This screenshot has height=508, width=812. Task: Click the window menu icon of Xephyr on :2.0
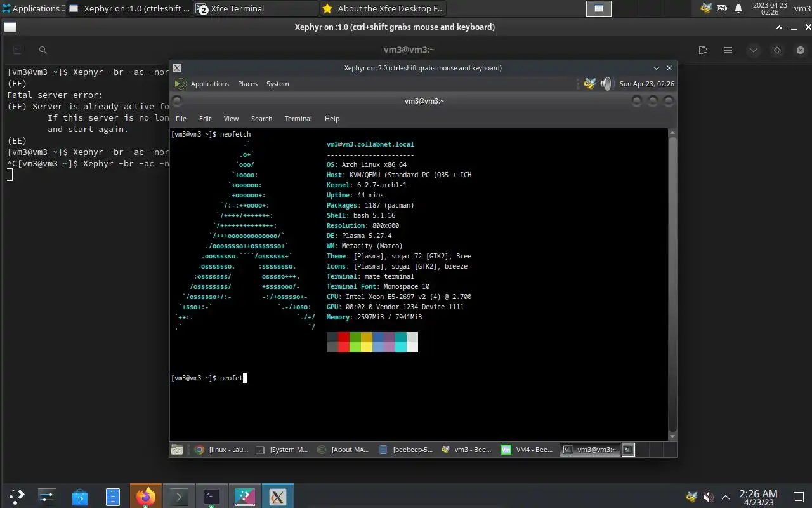click(x=177, y=68)
